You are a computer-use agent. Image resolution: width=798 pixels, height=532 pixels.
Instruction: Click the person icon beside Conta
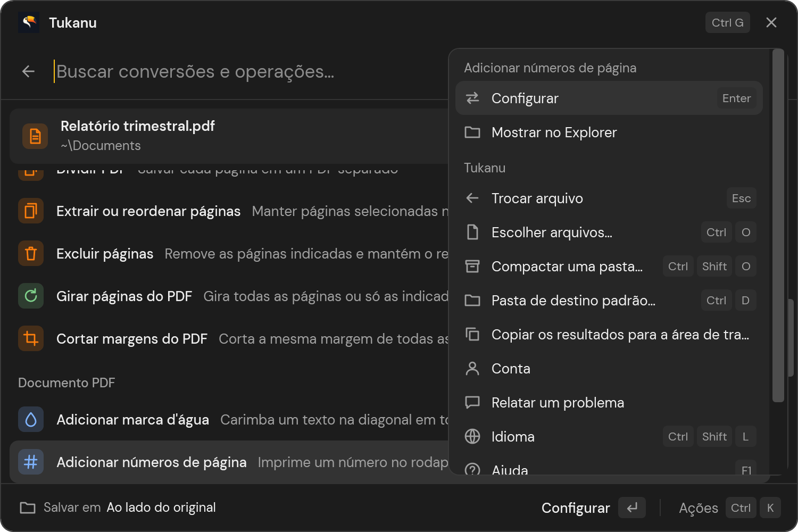point(472,368)
